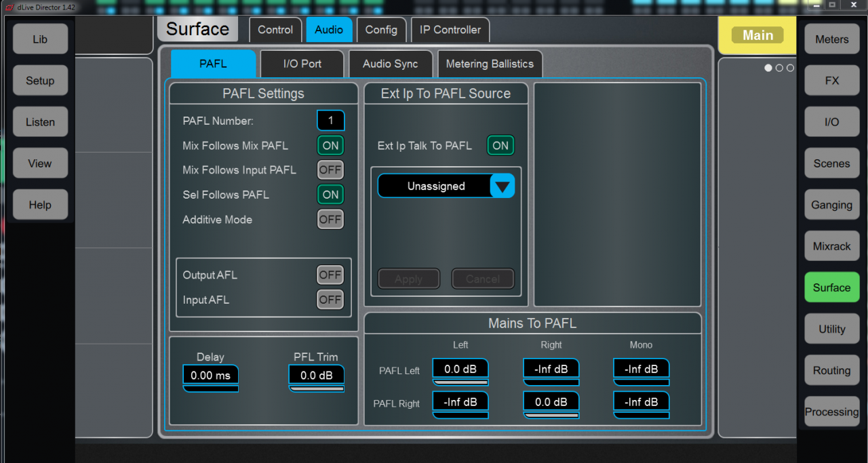This screenshot has height=463, width=868.
Task: Click the yellow Main button
Action: [757, 35]
